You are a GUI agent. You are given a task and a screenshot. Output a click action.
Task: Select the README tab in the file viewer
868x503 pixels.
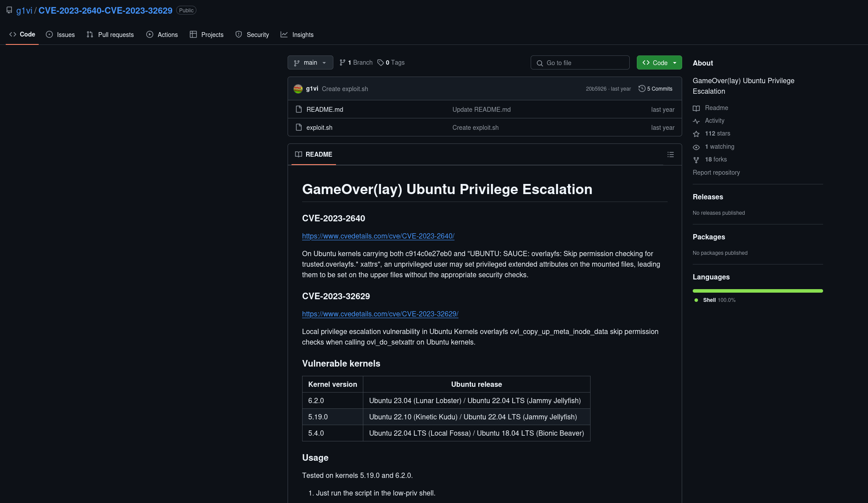coord(314,154)
